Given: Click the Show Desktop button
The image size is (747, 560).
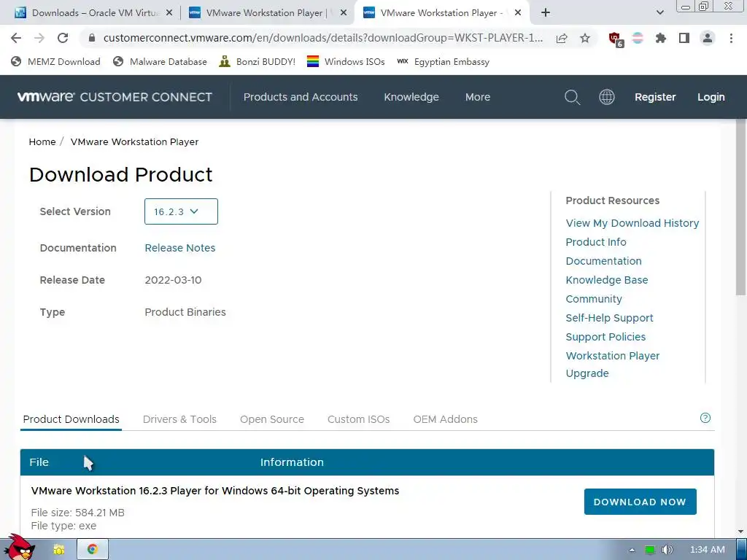Looking at the screenshot, I should click(742, 550).
